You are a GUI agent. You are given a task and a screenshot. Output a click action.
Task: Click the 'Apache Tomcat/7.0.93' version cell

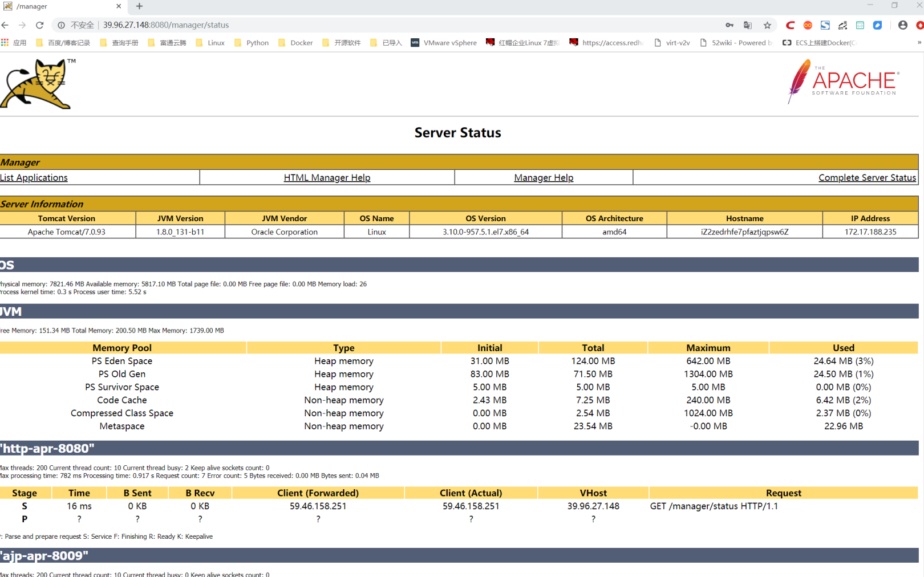[67, 232]
